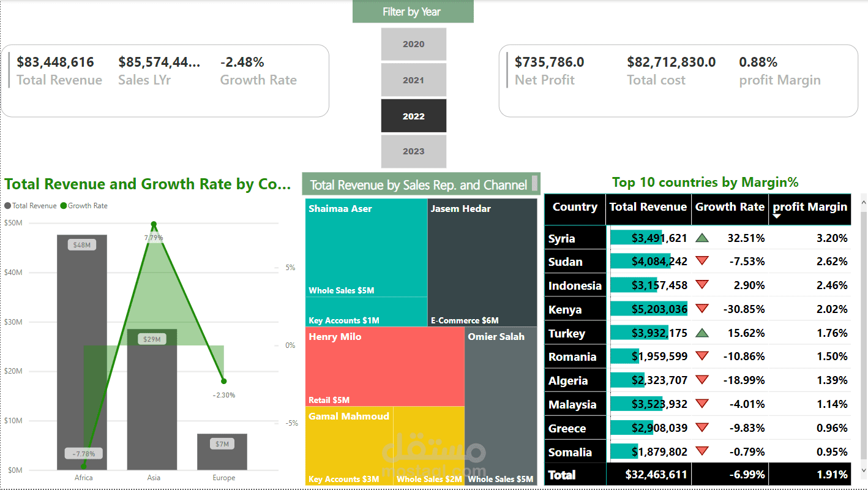Click the -2.30% growth rate point for Europe
The image size is (868, 490).
click(224, 381)
